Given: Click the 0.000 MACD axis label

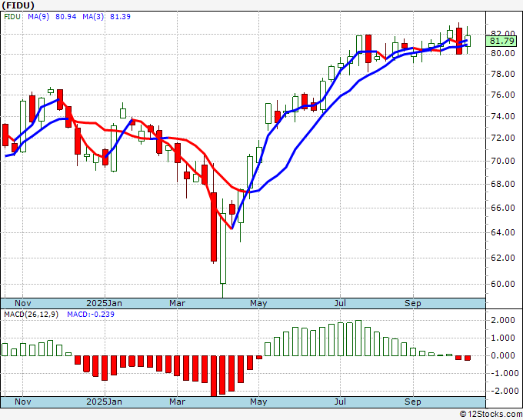Looking at the screenshot, I should click(503, 355).
